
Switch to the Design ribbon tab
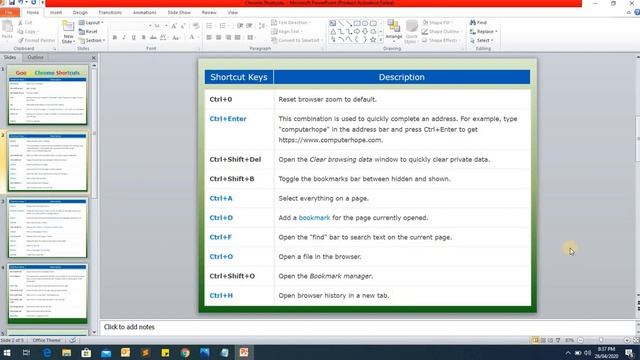[80, 13]
